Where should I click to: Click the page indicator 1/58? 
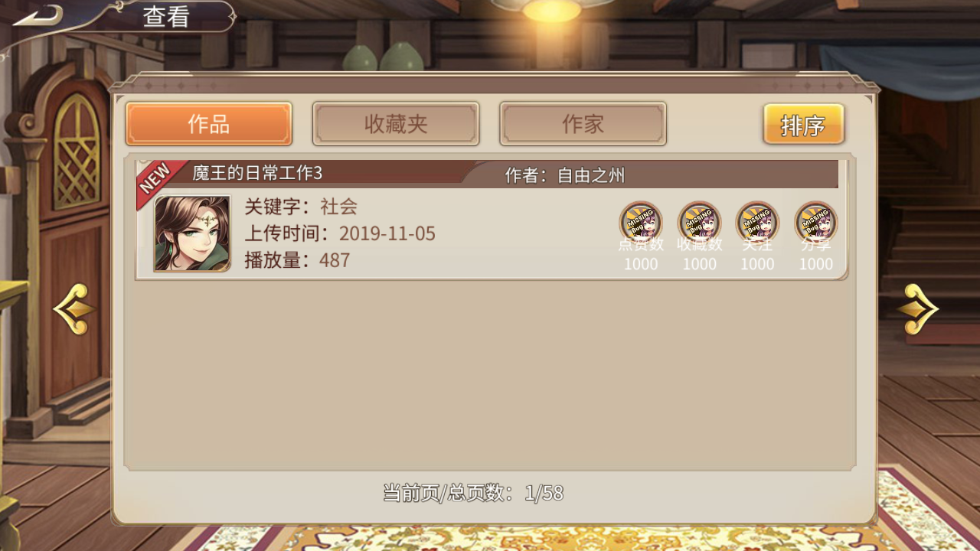(544, 494)
